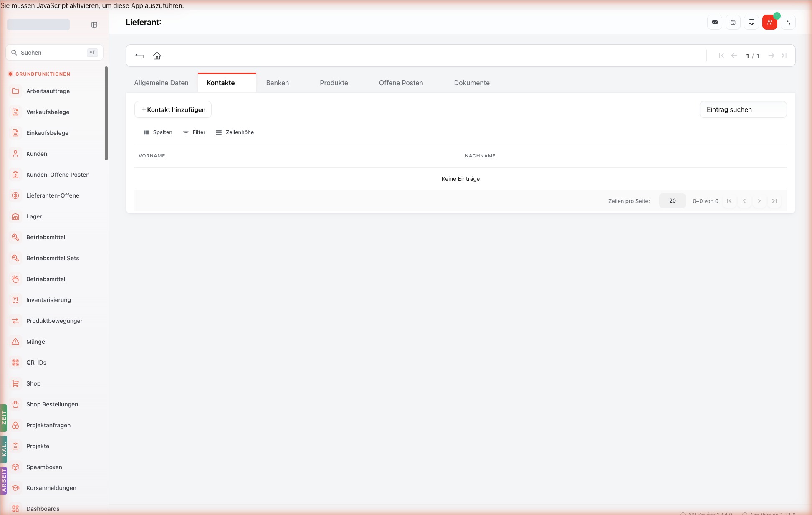Open the Banken tab
812x515 pixels.
click(x=278, y=83)
